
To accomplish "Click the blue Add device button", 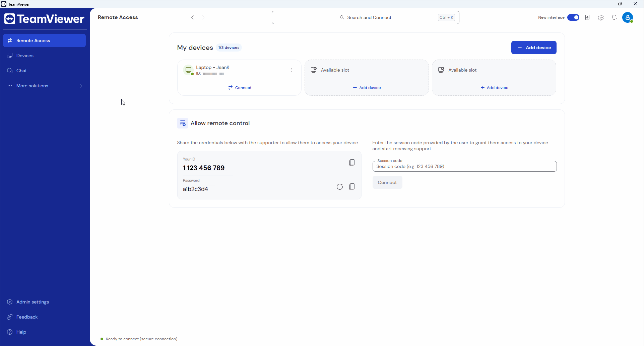I will 534,48.
